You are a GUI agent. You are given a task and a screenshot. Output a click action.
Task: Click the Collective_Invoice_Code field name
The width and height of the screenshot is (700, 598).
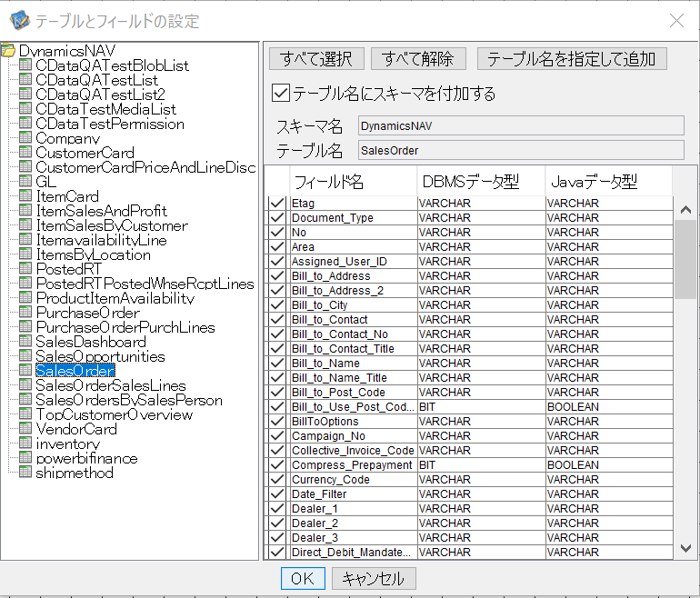[353, 450]
